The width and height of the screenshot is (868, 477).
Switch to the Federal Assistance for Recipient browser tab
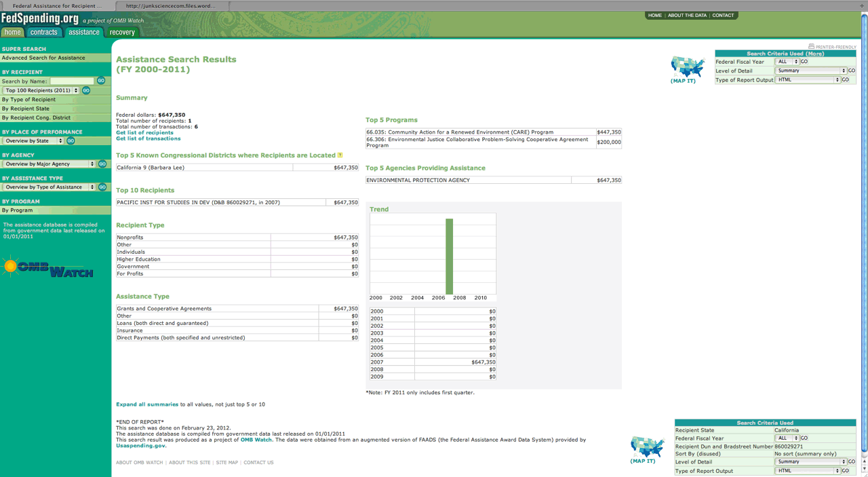[57, 5]
